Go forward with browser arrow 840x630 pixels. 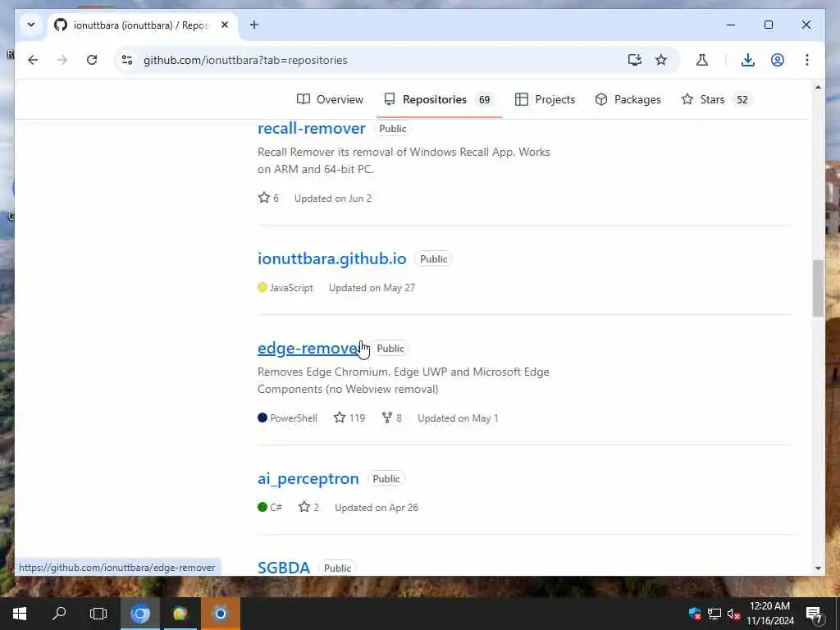tap(62, 60)
